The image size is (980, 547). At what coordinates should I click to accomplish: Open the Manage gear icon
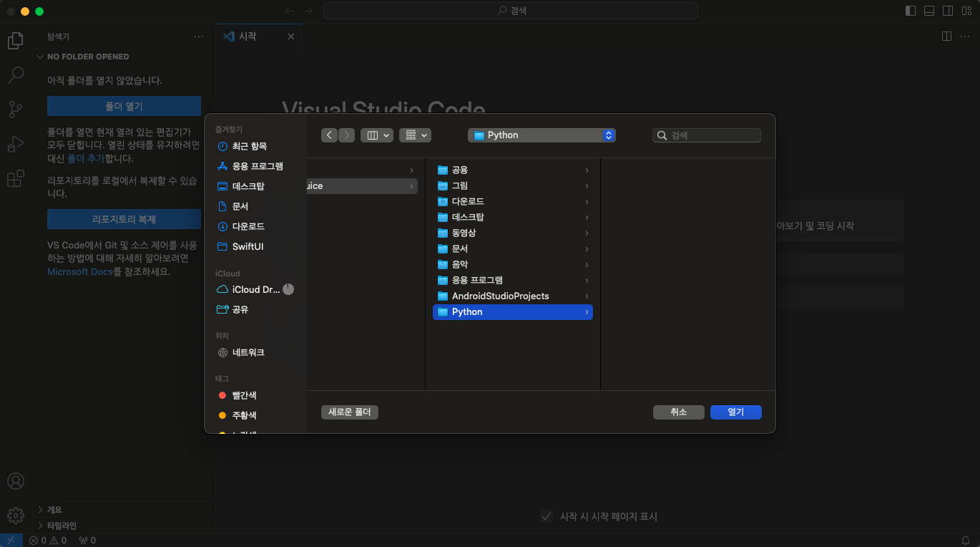tap(16, 515)
